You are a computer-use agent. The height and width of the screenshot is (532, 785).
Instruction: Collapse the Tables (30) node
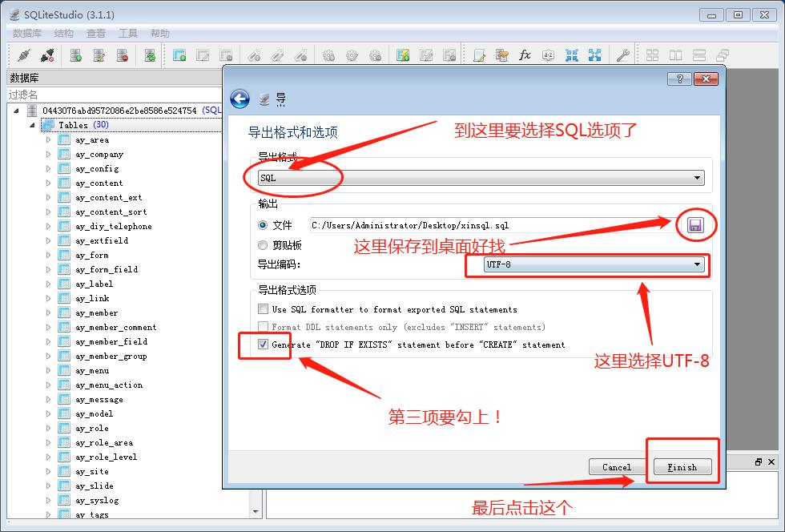[x=33, y=125]
